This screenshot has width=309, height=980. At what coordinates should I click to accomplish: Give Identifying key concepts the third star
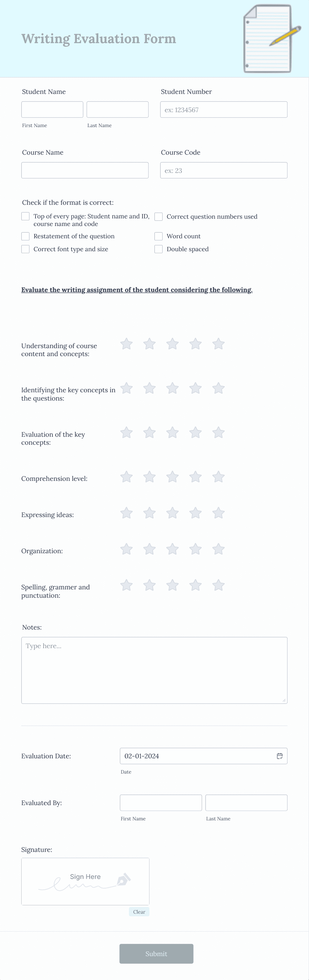172,388
